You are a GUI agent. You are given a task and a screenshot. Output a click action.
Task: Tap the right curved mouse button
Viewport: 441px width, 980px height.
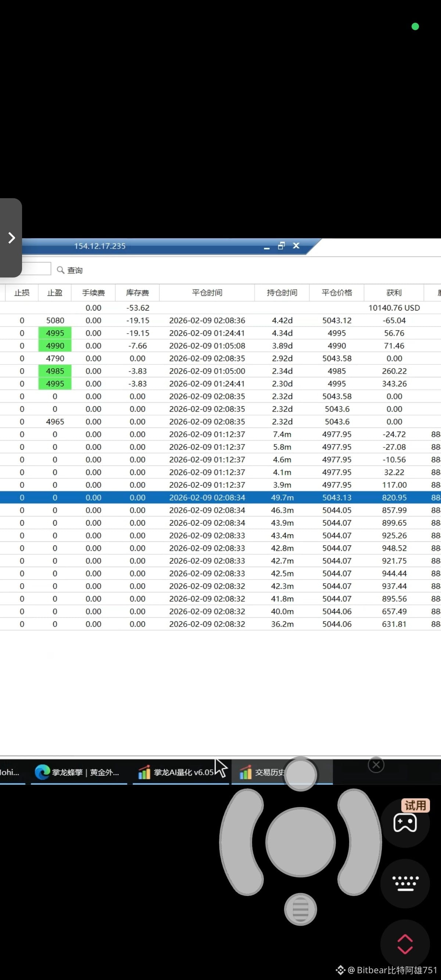[x=360, y=842]
